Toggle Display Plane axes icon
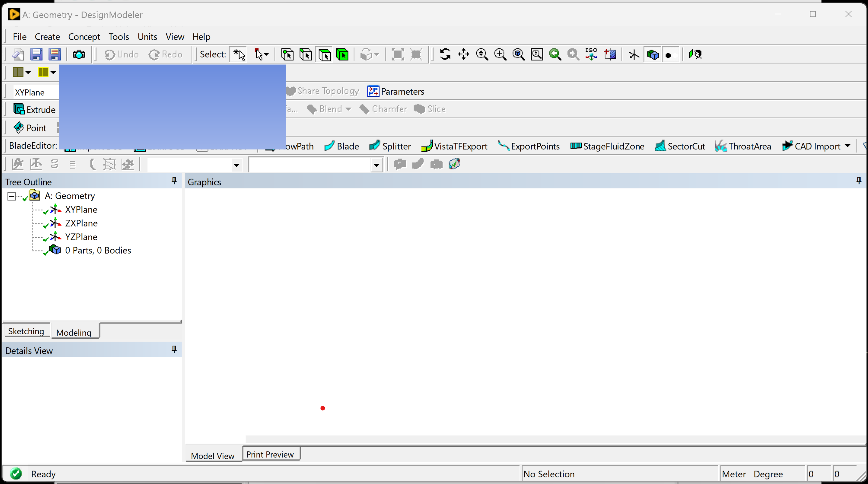This screenshot has height=484, width=868. pos(634,54)
